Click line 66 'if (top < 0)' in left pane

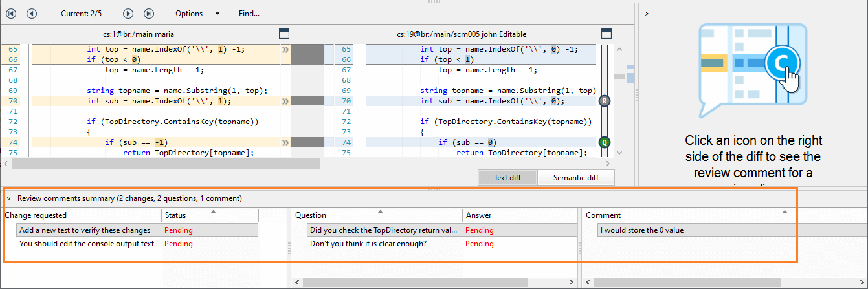pyautogui.click(x=114, y=59)
